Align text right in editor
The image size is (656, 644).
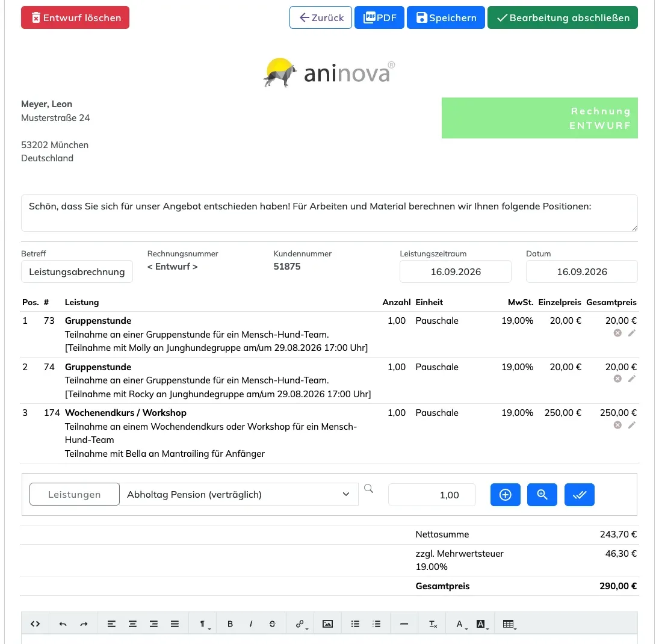tap(153, 624)
